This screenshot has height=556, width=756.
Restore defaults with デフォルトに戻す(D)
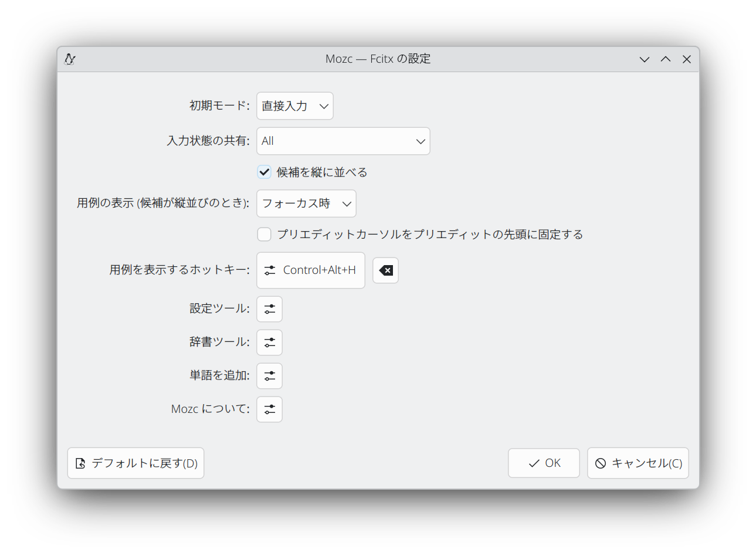tap(135, 463)
